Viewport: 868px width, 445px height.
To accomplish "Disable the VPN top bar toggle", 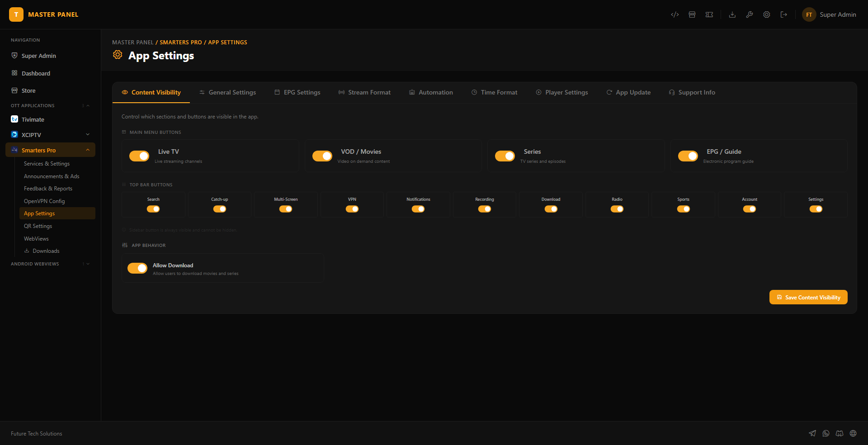I will 352,209.
